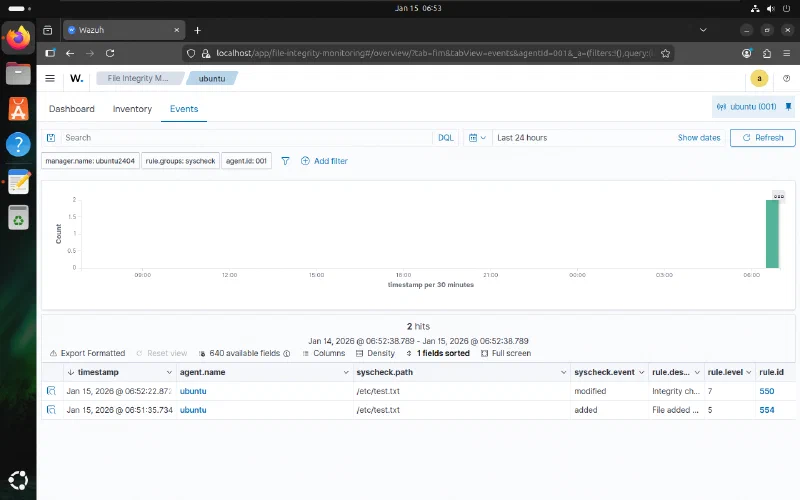800x500 pixels.
Task: Open the user avatar 'a' menu
Action: click(x=759, y=78)
